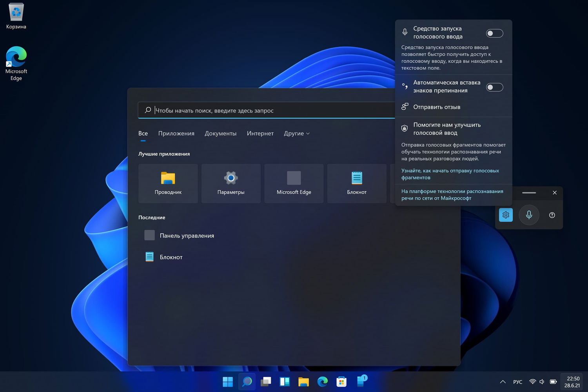Click Помогите нам улучшить голосовой ввод
This screenshot has width=588, height=392.
(x=447, y=129)
